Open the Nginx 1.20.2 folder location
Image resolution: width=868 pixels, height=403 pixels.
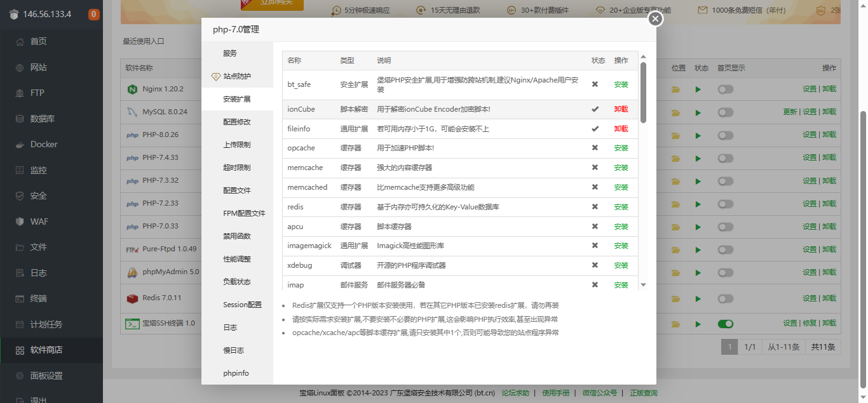coord(675,89)
